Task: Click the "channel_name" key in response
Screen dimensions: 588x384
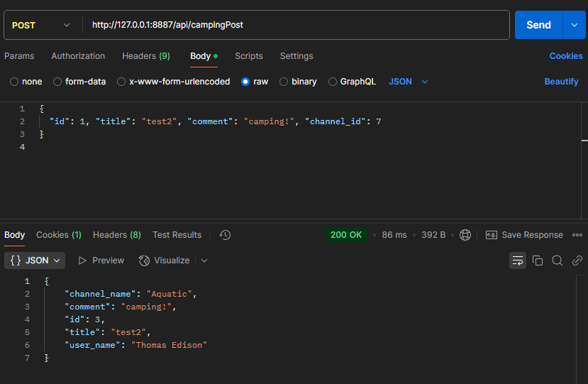Action: pyautogui.click(x=100, y=294)
